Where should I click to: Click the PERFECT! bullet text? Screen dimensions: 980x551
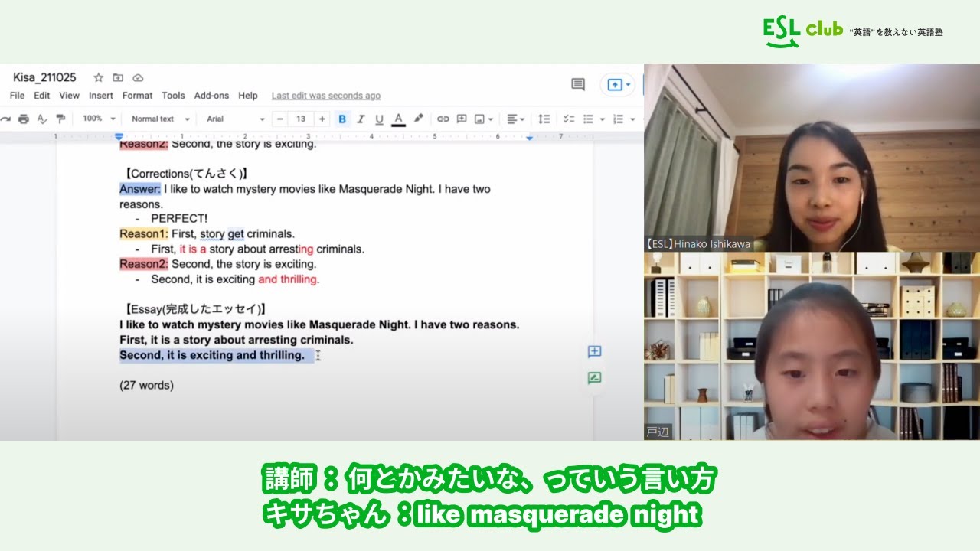point(179,219)
